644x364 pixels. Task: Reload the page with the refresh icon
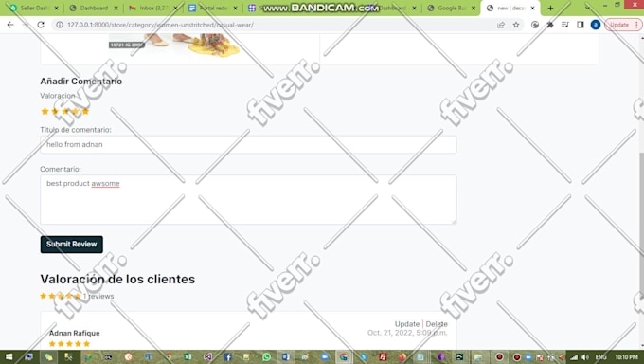pos(40,25)
